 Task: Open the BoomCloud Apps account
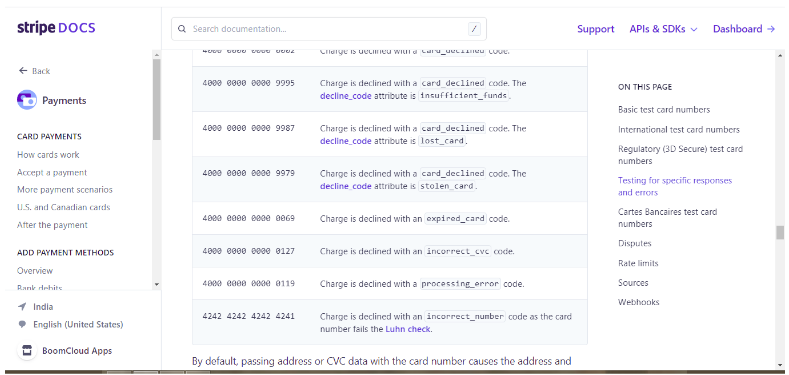[77, 351]
